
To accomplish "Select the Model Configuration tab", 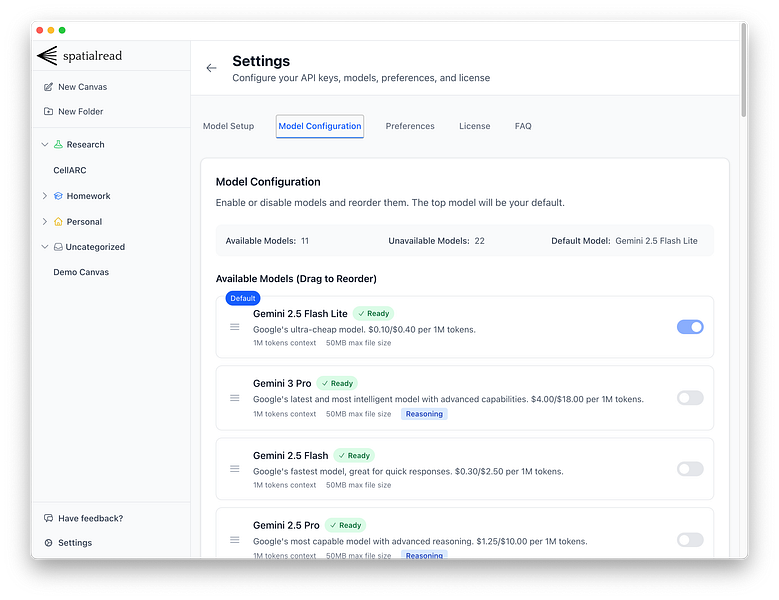I will [x=320, y=126].
